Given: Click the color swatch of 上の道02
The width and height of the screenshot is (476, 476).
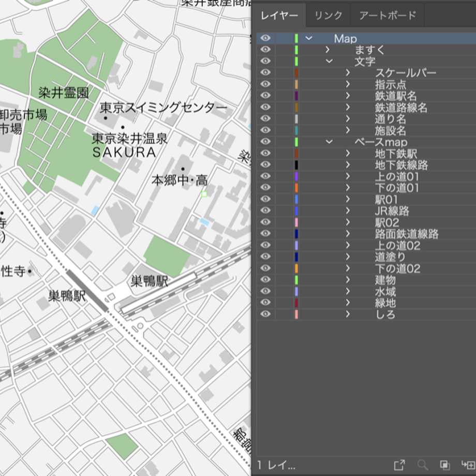Looking at the screenshot, I should click(296, 245).
